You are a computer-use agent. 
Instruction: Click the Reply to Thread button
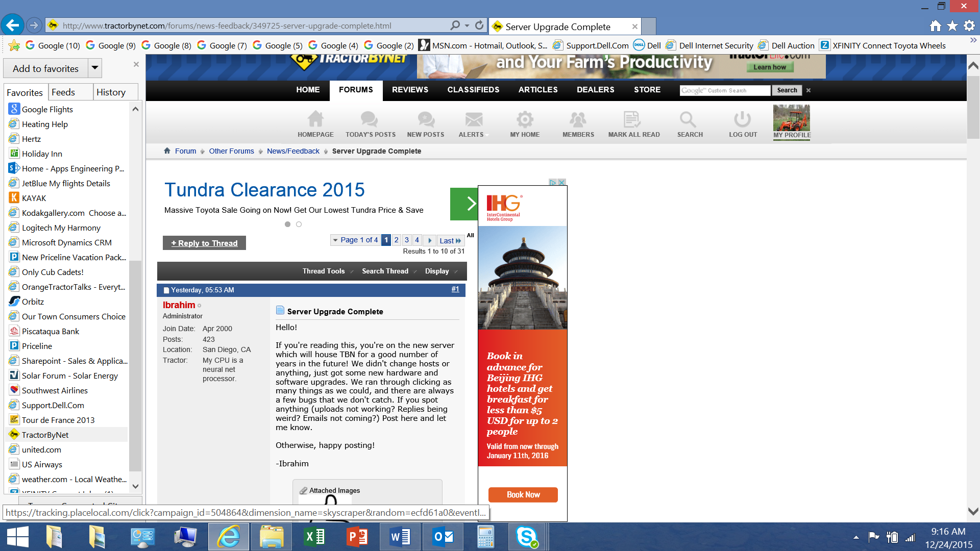[x=204, y=243]
